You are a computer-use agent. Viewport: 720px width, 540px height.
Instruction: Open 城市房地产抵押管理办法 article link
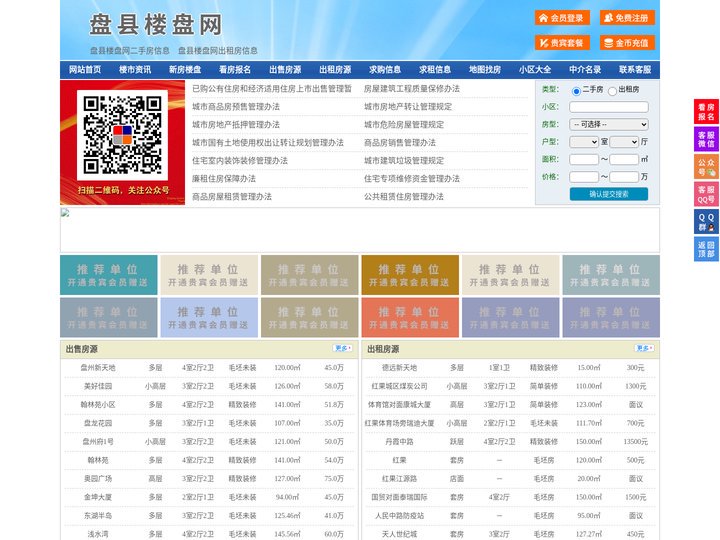tap(236, 124)
